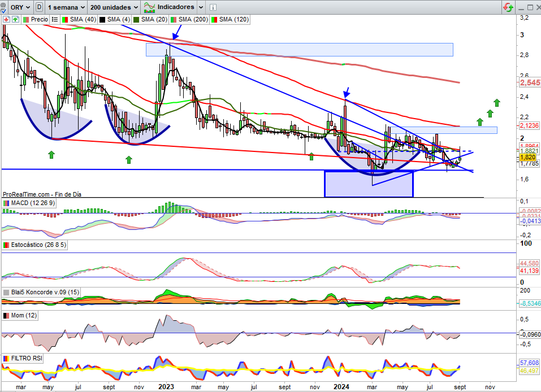Open FILTRO RSI indicator settings

(x=27, y=358)
